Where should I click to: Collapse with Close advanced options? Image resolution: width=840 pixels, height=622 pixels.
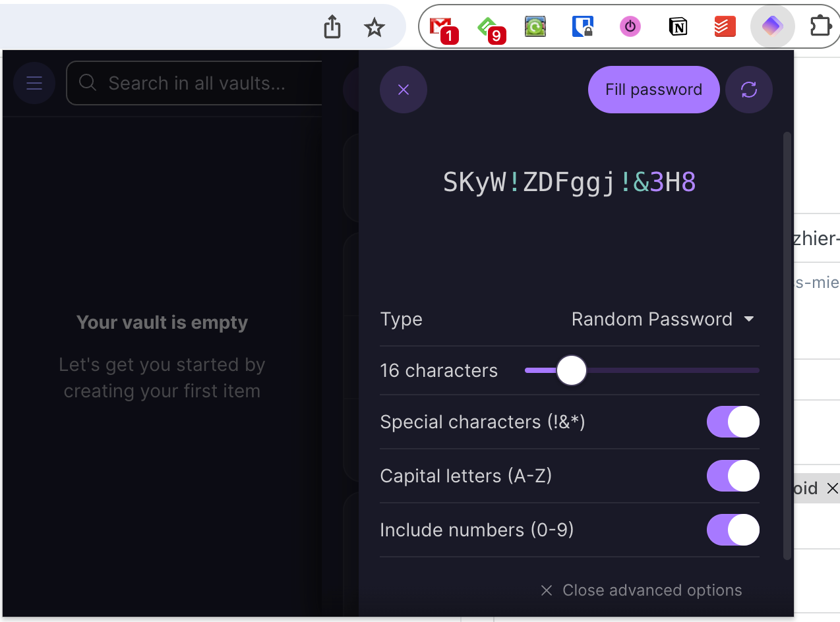(x=641, y=590)
